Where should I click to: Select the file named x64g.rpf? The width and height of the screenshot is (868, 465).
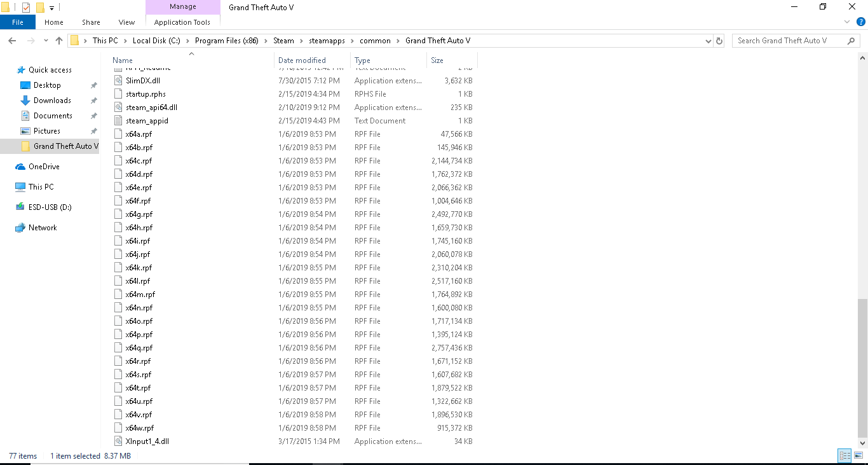pos(139,214)
